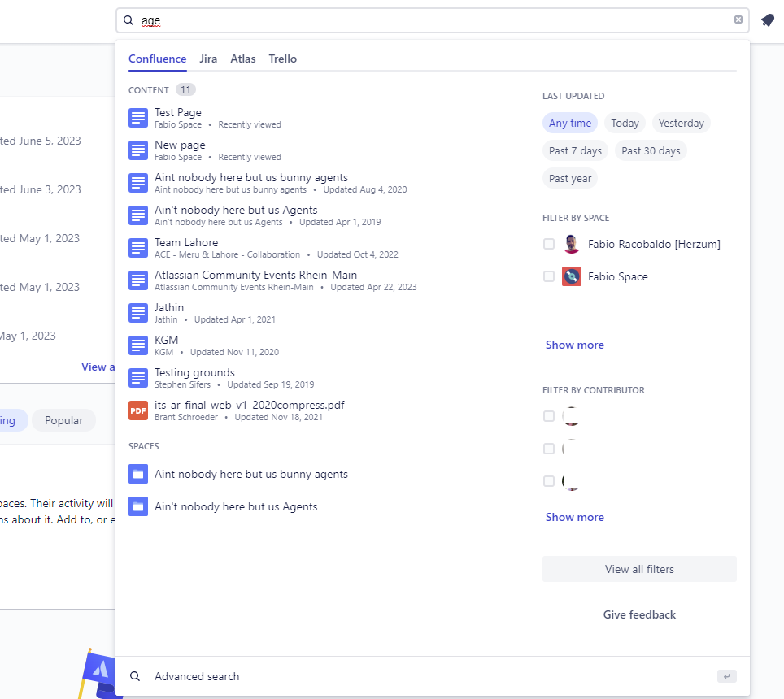Viewport: 784px width, 699px height.
Task: Click page icon beside Atlassian Community Events Rhein-Main
Action: [x=138, y=280]
